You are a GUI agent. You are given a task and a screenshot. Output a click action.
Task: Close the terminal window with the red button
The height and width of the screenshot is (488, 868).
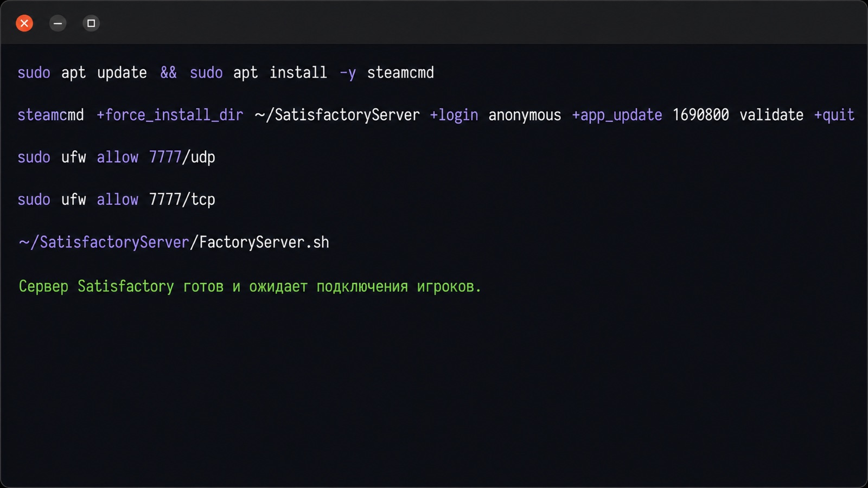tap(24, 23)
